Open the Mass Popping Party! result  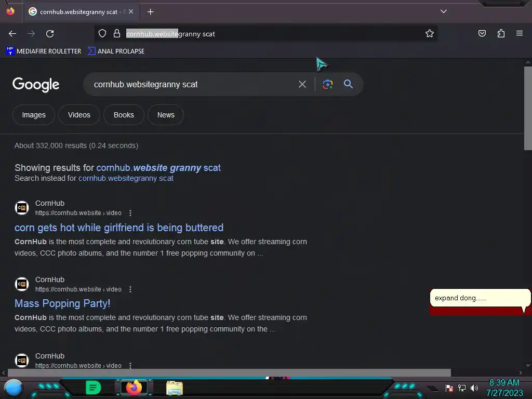click(x=62, y=303)
